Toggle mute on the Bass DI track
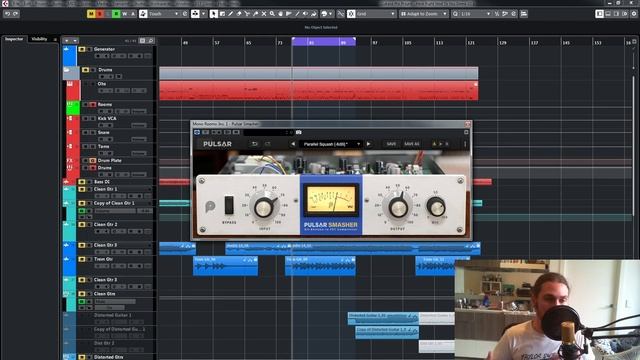This screenshot has width=640, height=360. click(82, 182)
